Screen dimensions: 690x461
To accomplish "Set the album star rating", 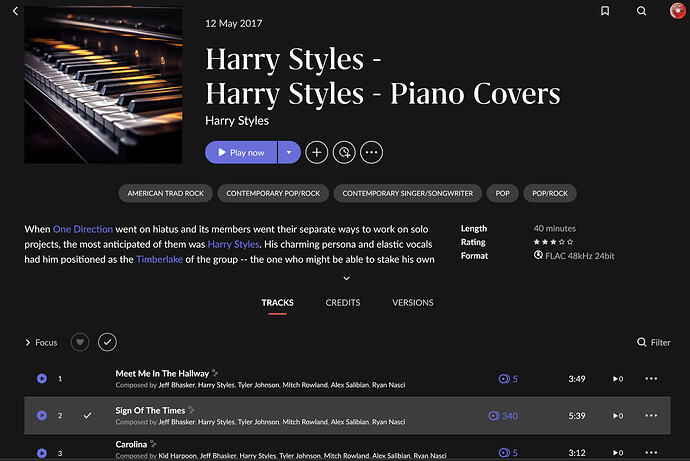I will (553, 242).
